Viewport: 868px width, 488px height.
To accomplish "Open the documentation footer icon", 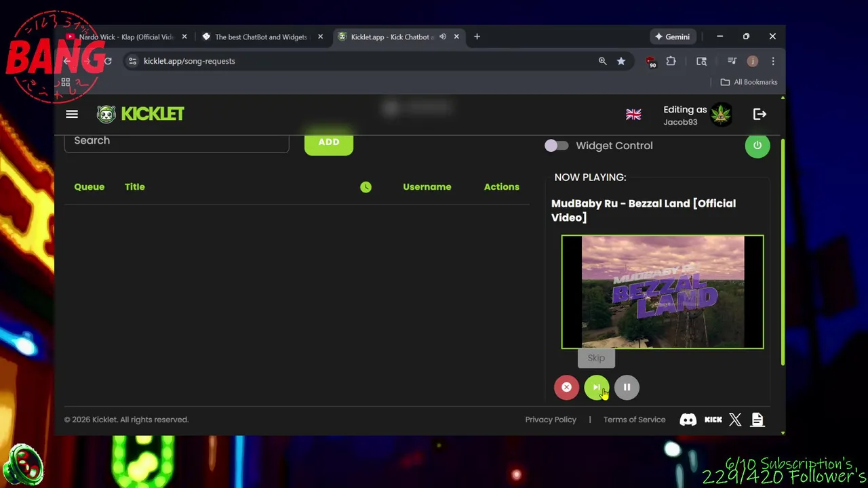I will [x=757, y=420].
